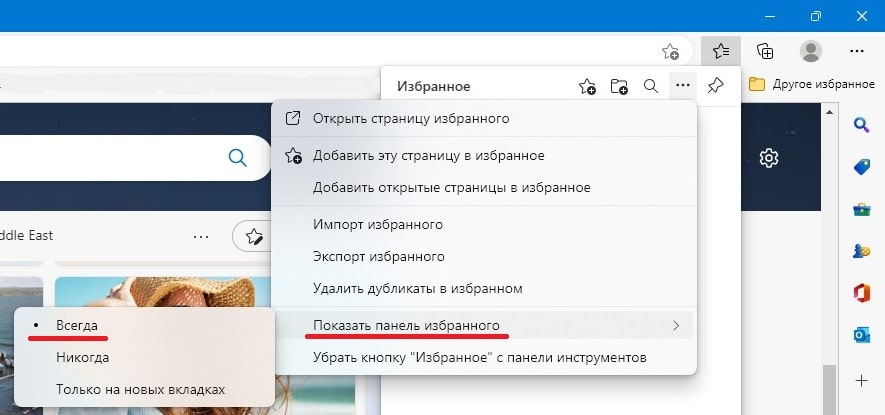This screenshot has height=415, width=885.
Task: Click the search icon in Избранное panel
Action: click(x=650, y=87)
